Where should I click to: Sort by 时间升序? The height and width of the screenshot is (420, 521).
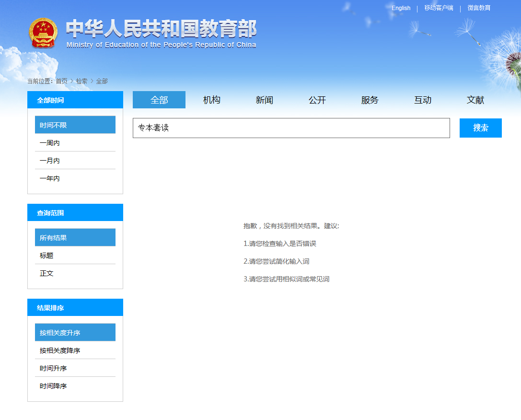(75, 368)
